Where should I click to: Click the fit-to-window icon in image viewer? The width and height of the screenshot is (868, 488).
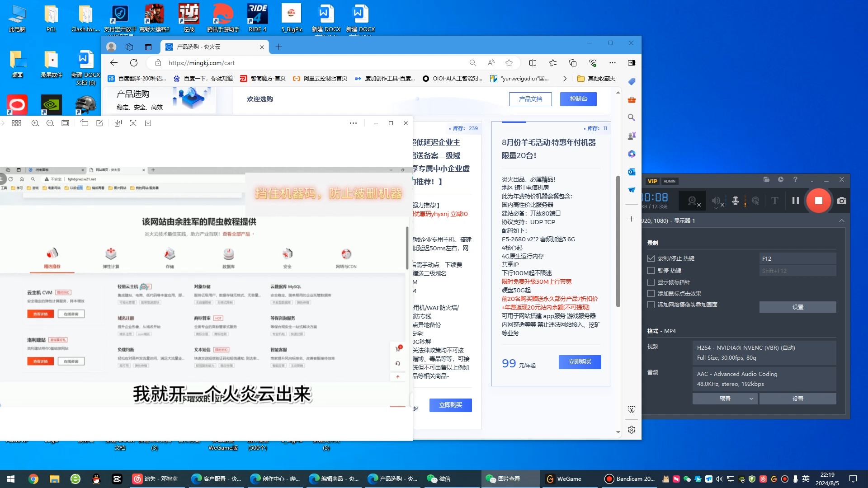click(65, 123)
